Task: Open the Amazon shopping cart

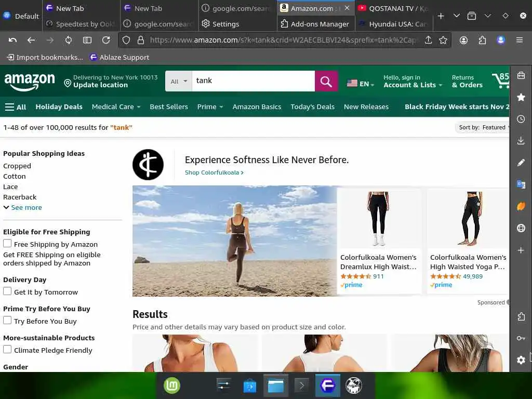Action: click(x=501, y=81)
